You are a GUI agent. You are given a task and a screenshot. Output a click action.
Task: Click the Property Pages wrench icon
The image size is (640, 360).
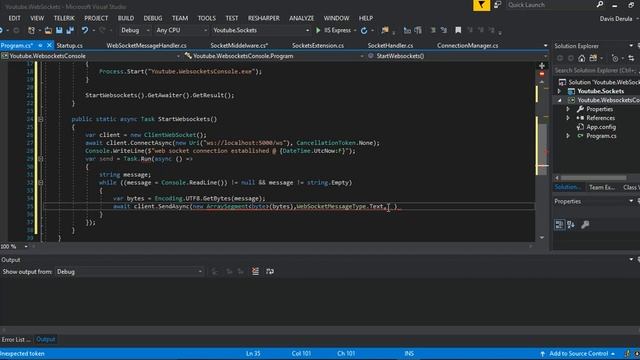pos(585,224)
